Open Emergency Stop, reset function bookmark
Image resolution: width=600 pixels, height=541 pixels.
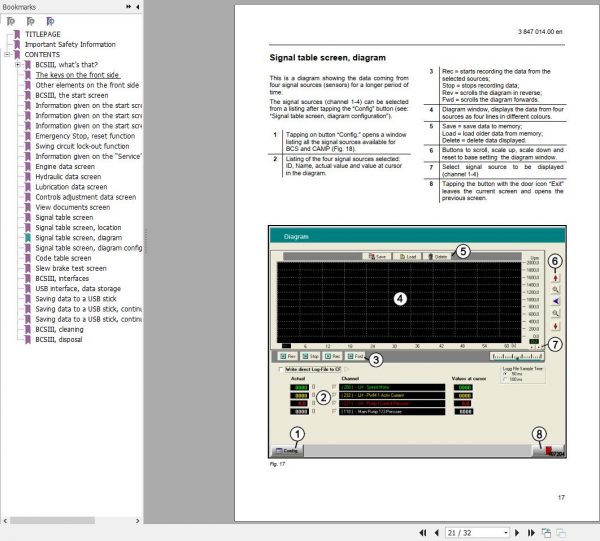(x=85, y=136)
